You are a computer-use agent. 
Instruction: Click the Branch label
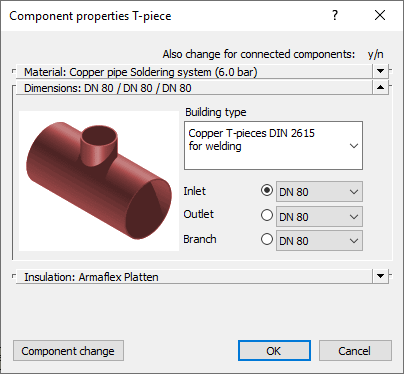click(x=200, y=239)
